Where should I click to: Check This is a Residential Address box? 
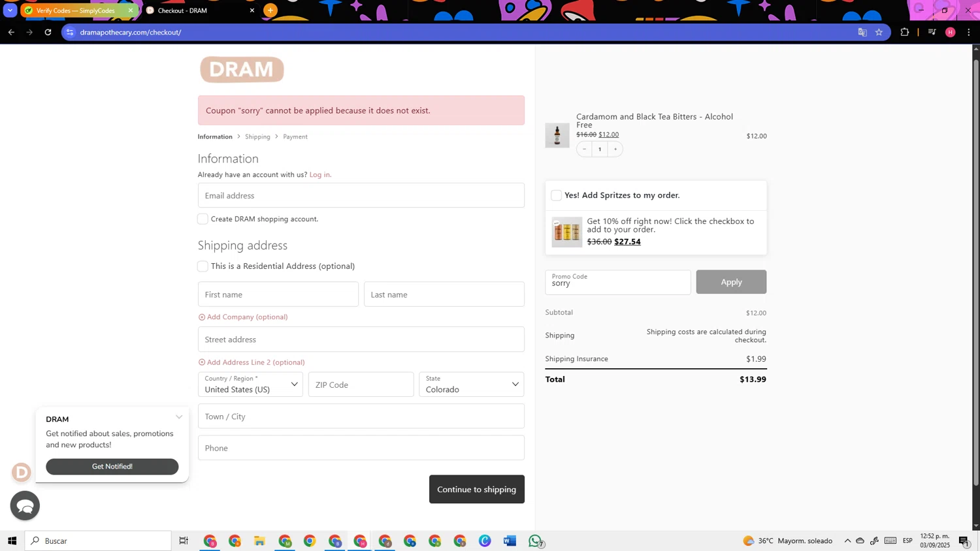(x=203, y=266)
